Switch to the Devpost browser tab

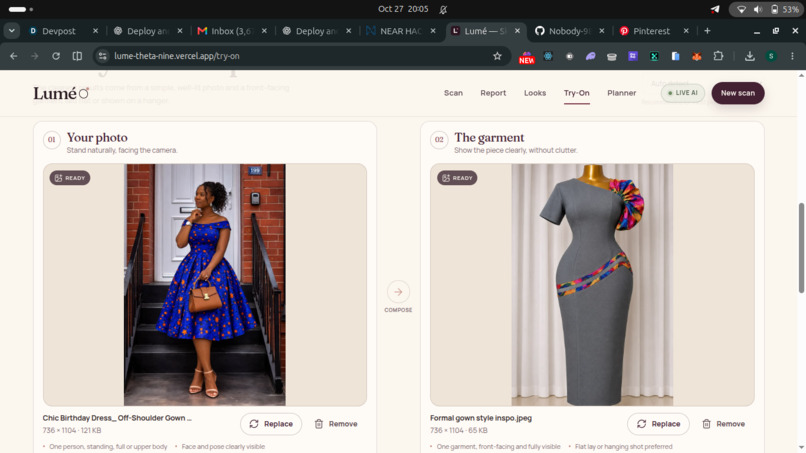pyautogui.click(x=58, y=31)
